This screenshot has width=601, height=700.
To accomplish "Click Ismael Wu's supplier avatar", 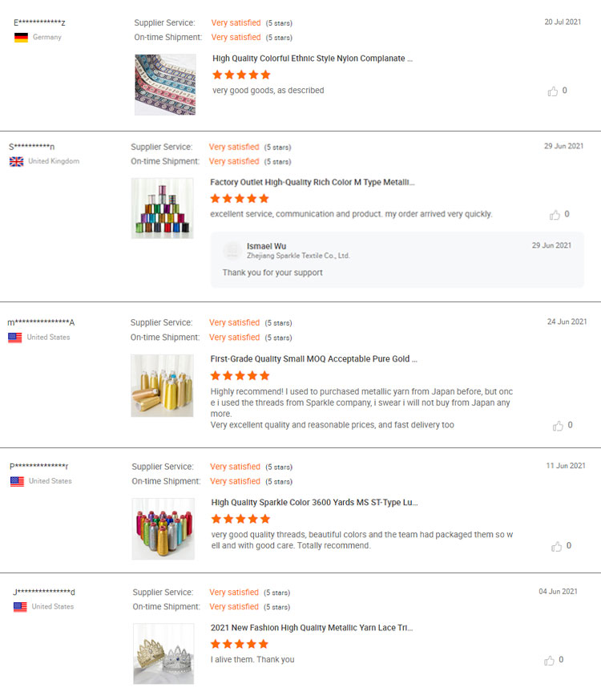I will pyautogui.click(x=232, y=251).
